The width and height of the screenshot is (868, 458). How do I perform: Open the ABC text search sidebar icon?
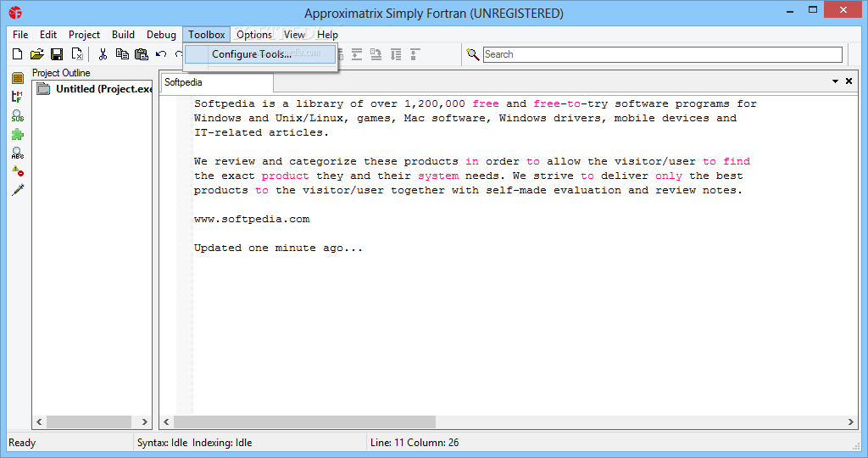point(18,153)
